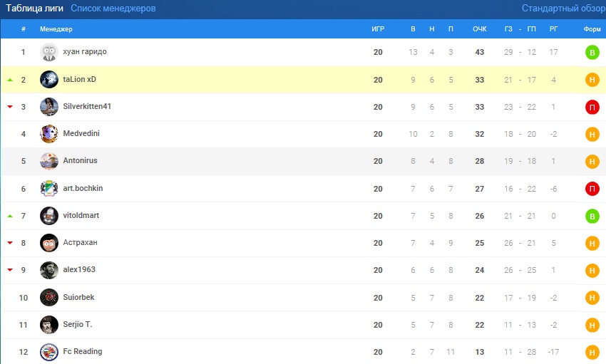Open the Antonirus manager link
The height and width of the screenshot is (364, 606).
(x=80, y=161)
